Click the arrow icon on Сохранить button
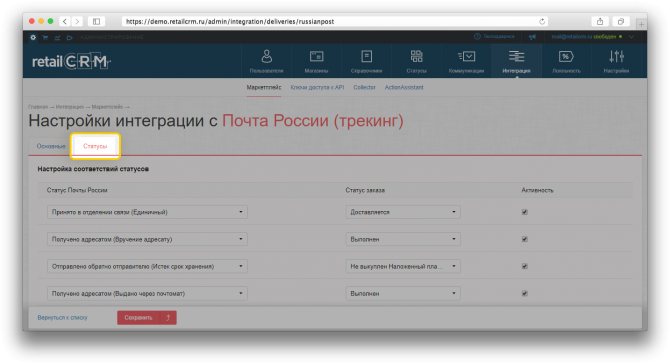Image resolution: width=670 pixels, height=364 pixels. (x=168, y=317)
